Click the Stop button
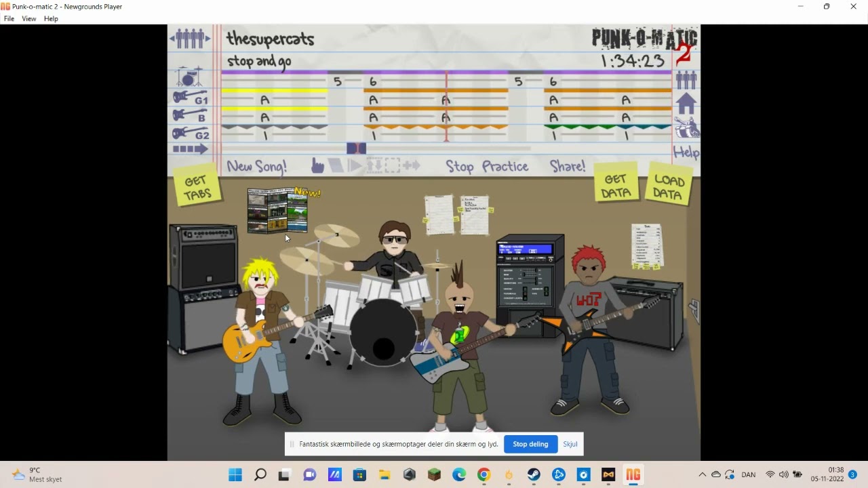 [460, 167]
